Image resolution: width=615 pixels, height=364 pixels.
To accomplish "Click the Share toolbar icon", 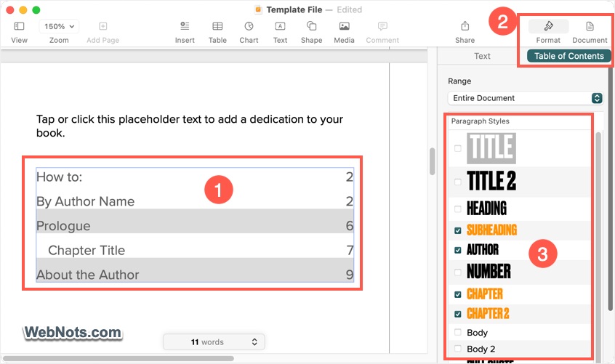I will click(x=465, y=26).
